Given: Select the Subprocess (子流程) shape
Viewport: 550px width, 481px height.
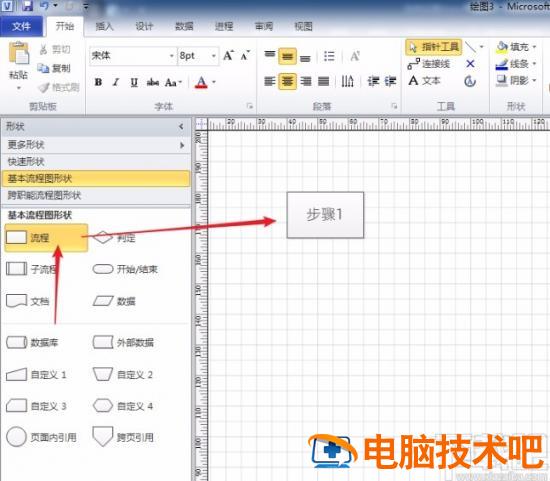Looking at the screenshot, I should coord(32,269).
